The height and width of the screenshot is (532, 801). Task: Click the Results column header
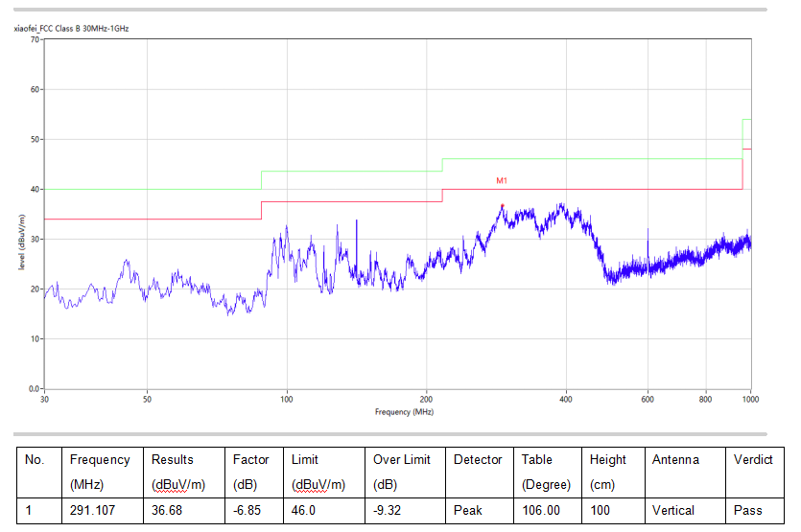[x=173, y=460]
